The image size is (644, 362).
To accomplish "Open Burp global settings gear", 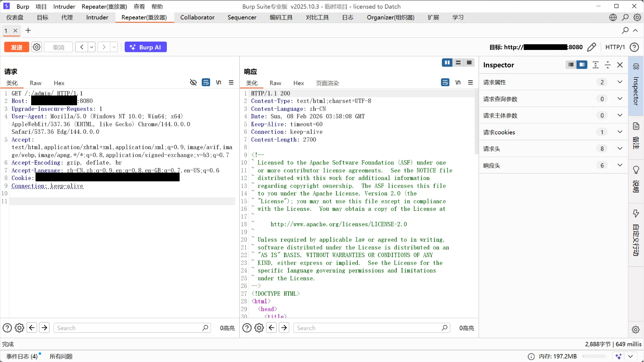I will pyautogui.click(x=637, y=17).
